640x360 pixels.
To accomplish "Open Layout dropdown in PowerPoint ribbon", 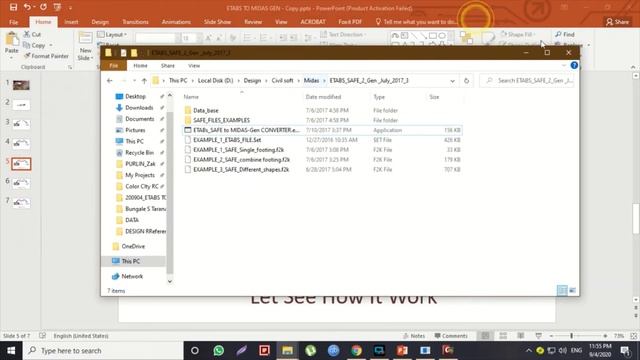I will (x=112, y=34).
